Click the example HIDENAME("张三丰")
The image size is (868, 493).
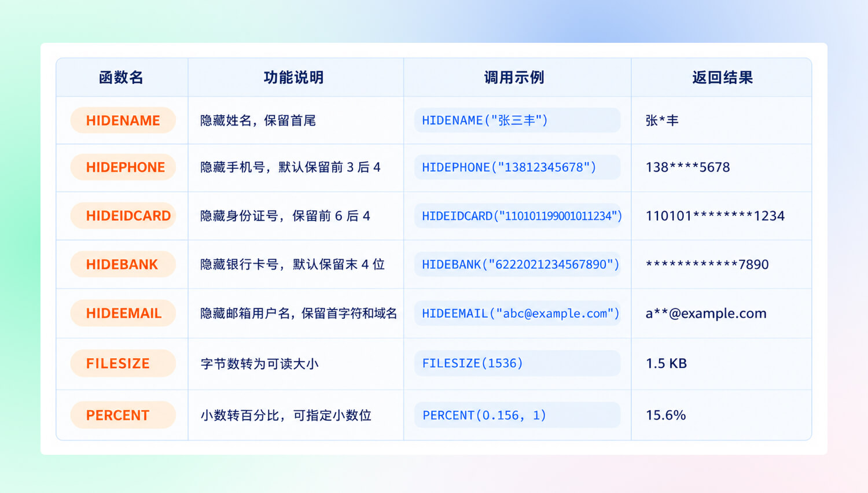pyautogui.click(x=517, y=120)
